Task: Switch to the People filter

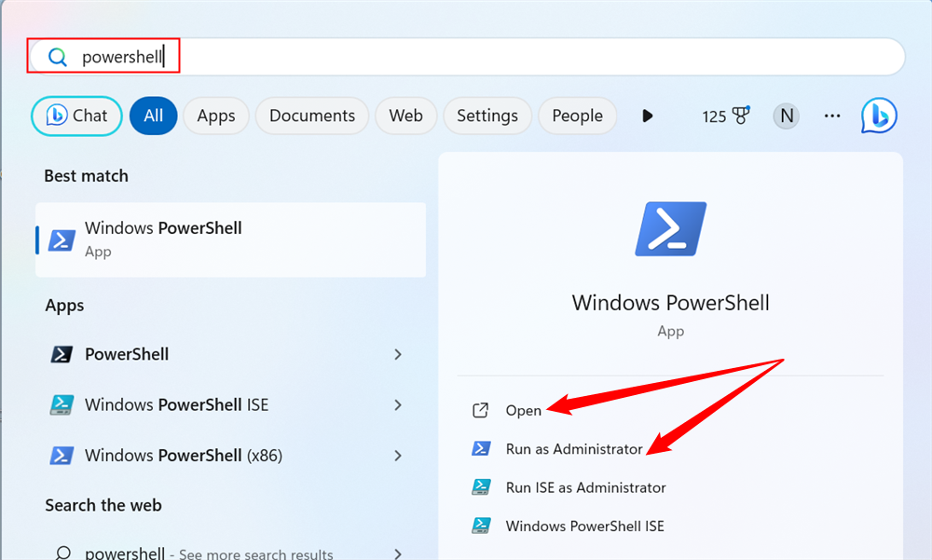Action: 577,116
